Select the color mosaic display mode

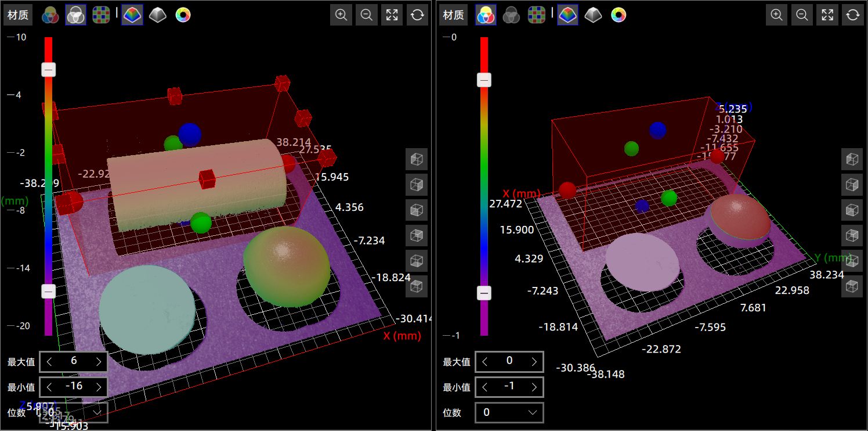pyautogui.click(x=101, y=15)
